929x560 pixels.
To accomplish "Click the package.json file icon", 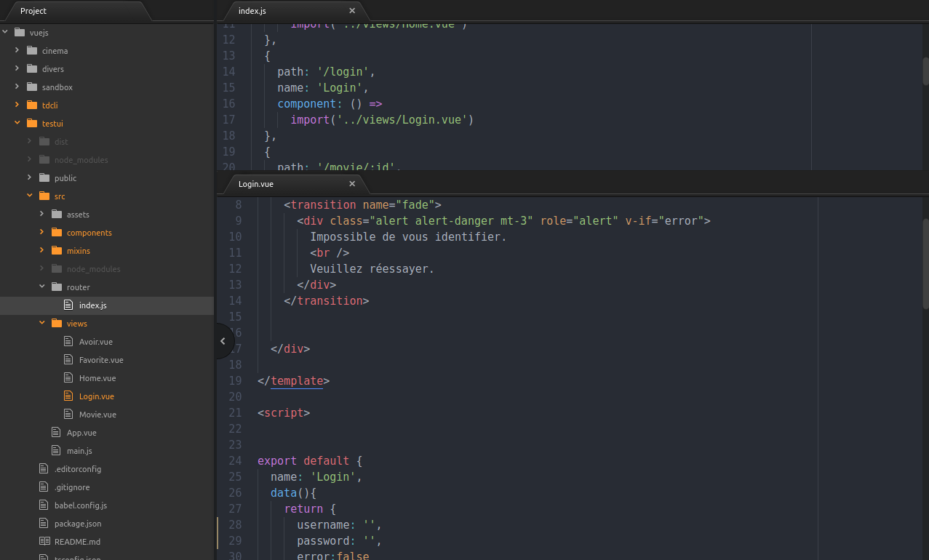I will (x=44, y=524).
